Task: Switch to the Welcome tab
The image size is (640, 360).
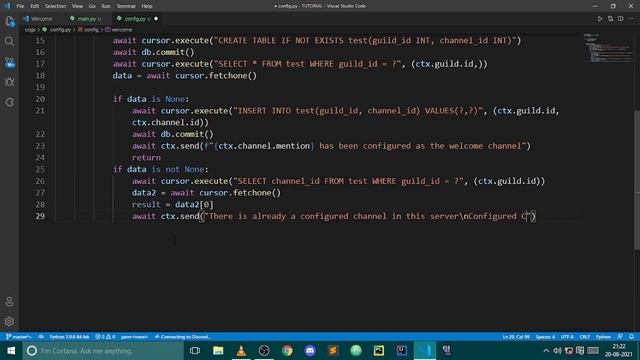Action: click(42, 19)
